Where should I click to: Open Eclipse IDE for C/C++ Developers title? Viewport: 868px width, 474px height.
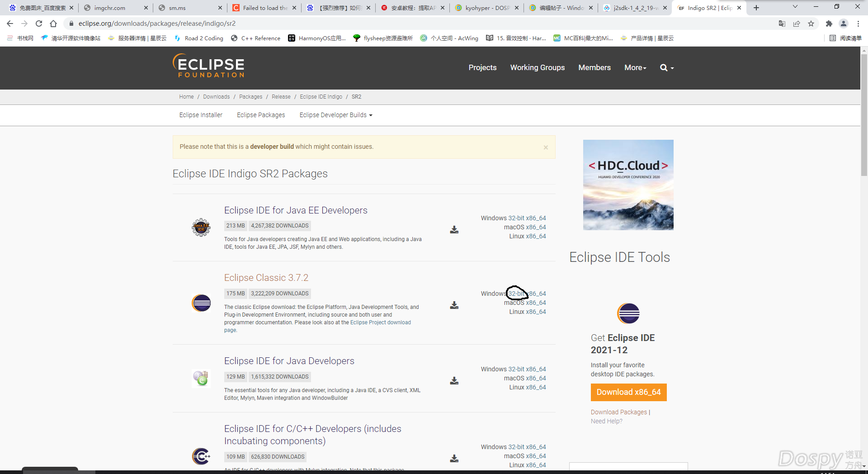pos(313,435)
